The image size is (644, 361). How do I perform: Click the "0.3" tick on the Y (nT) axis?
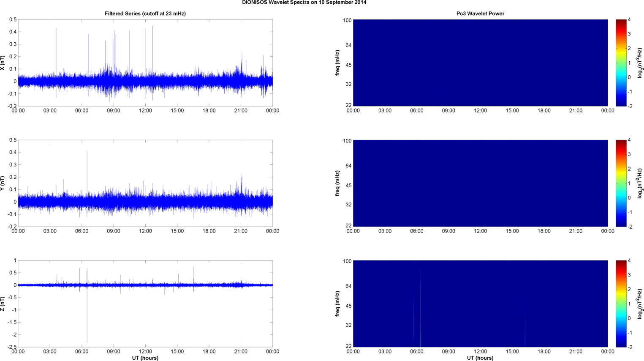tap(13, 165)
